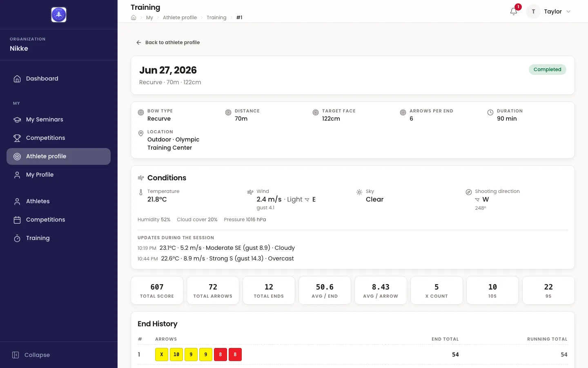588x368 pixels.
Task: Expand the Taylor user menu chevron
Action: pos(568,11)
